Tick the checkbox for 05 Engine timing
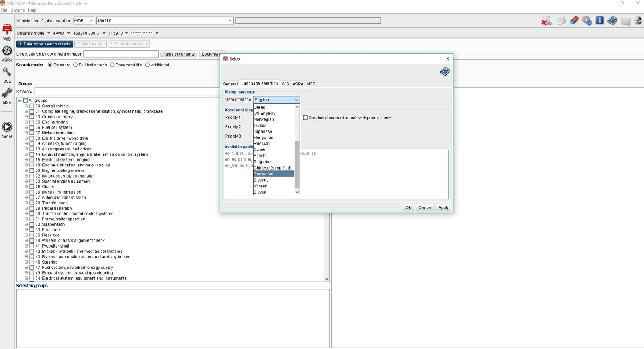 [x=32, y=122]
